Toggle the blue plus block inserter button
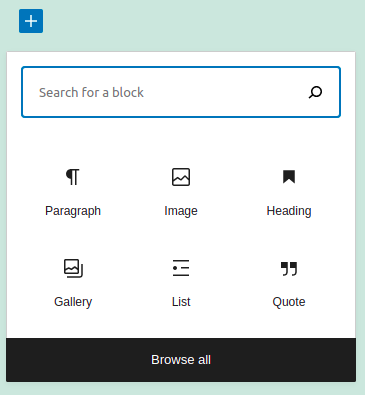365x395 pixels. tap(31, 21)
